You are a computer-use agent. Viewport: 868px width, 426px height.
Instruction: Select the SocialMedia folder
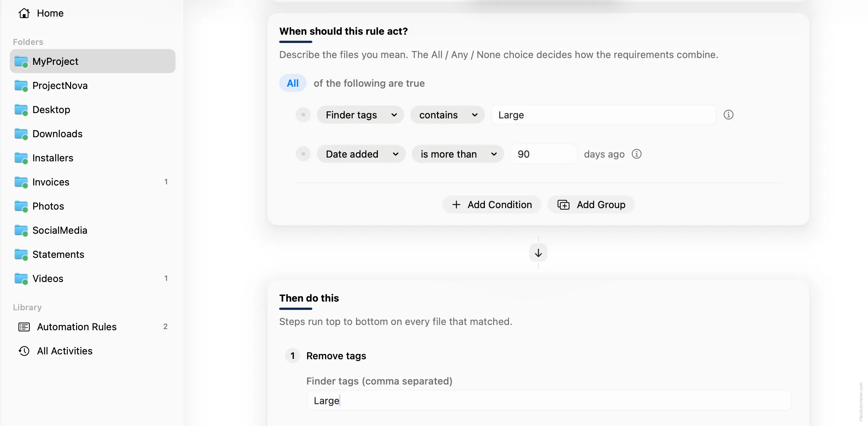[92, 230]
